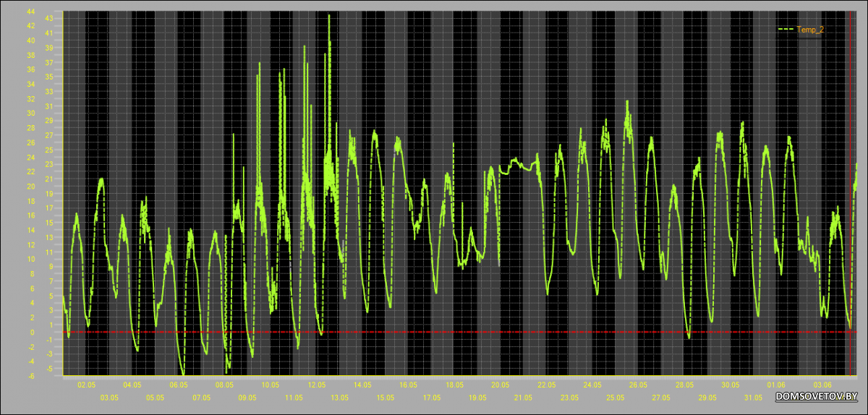Click the Temp_2 legend label
The height and width of the screenshot is (415, 868).
[810, 30]
